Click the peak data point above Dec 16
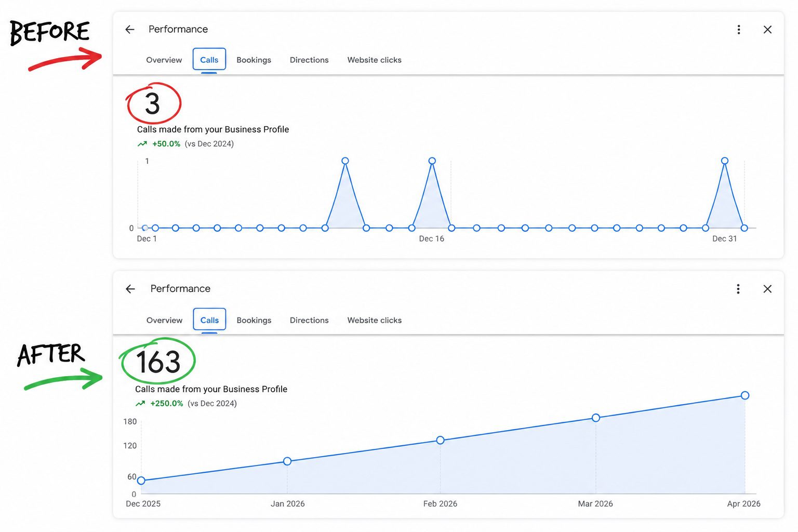Image resolution: width=798 pixels, height=532 pixels. coord(432,161)
